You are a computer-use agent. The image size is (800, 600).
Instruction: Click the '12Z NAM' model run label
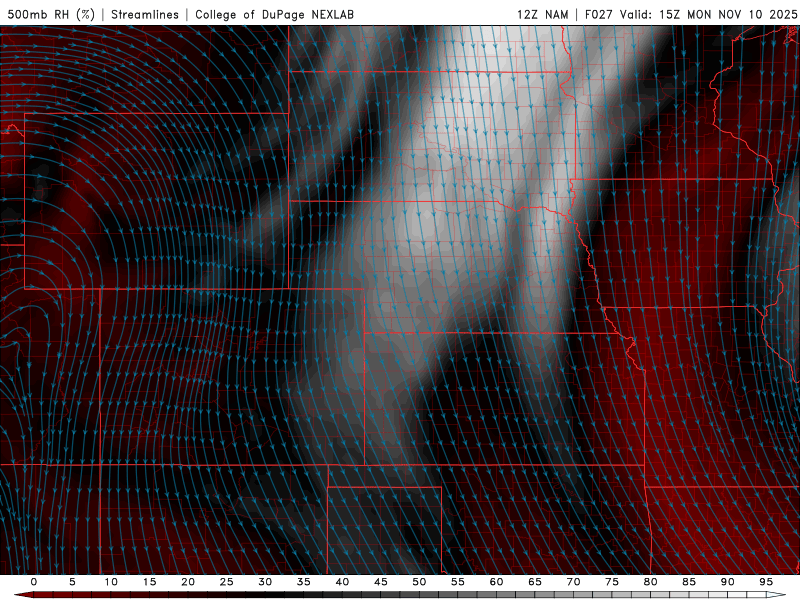pos(542,14)
